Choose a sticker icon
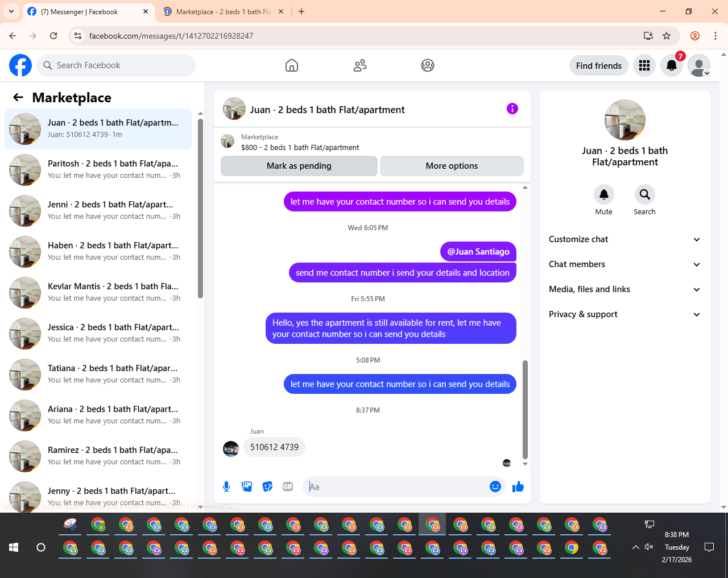 pos(267,486)
